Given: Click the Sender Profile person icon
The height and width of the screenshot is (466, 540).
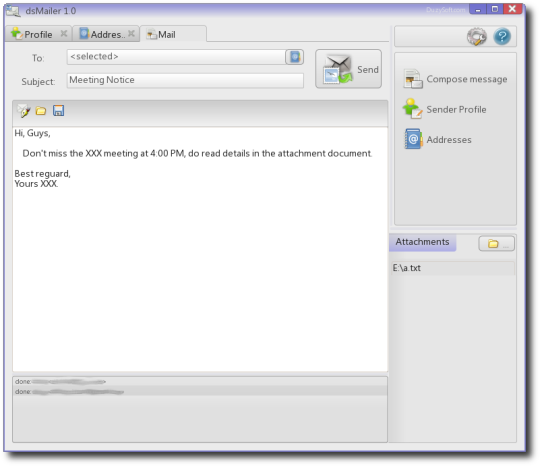Looking at the screenshot, I should (412, 109).
